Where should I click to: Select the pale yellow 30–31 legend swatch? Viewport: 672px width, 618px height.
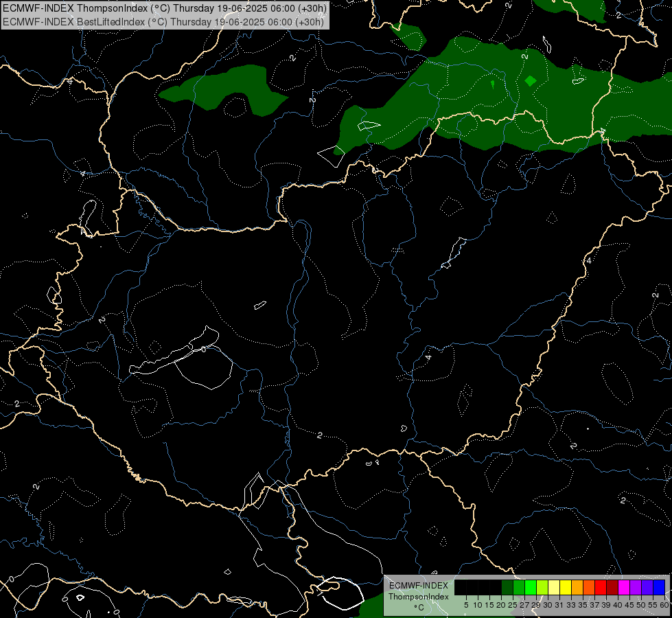point(554,587)
